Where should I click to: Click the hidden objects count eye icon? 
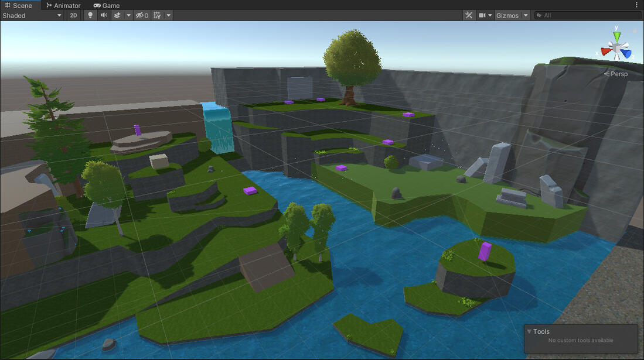point(141,15)
